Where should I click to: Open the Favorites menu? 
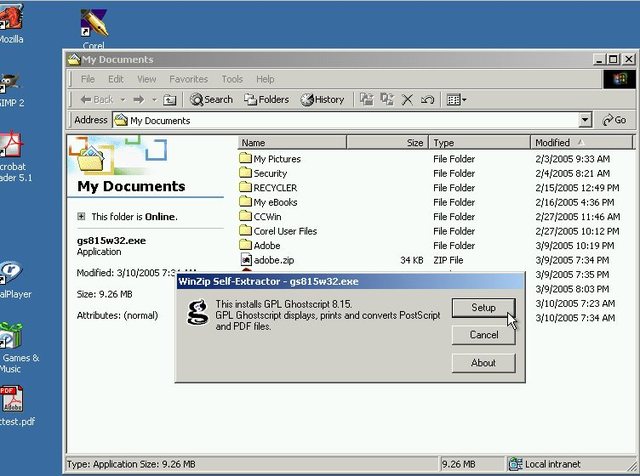188,79
